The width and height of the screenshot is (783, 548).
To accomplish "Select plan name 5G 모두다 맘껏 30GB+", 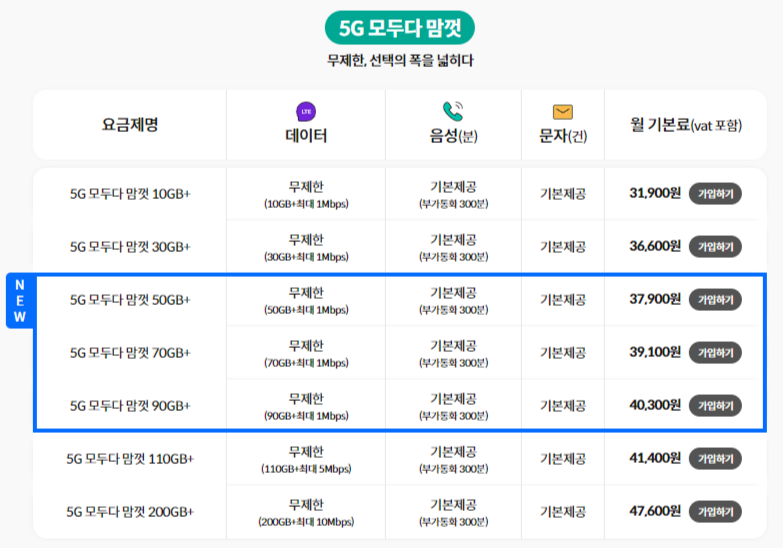I will (x=130, y=247).
